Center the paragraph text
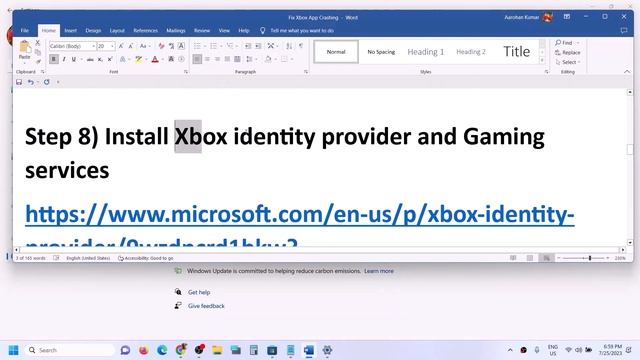 [207, 60]
